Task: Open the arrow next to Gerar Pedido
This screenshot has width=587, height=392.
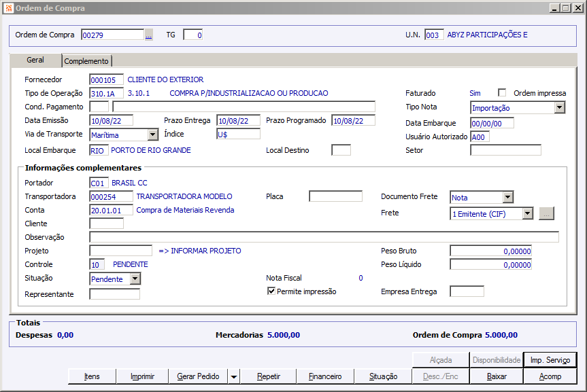Action: click(233, 376)
